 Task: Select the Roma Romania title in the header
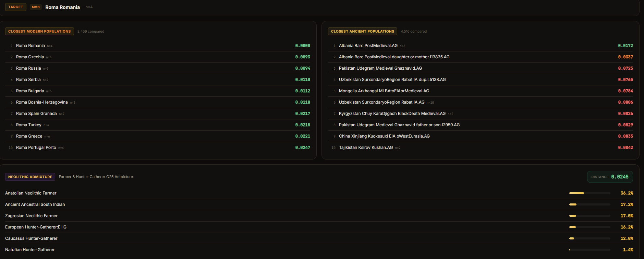click(x=62, y=7)
